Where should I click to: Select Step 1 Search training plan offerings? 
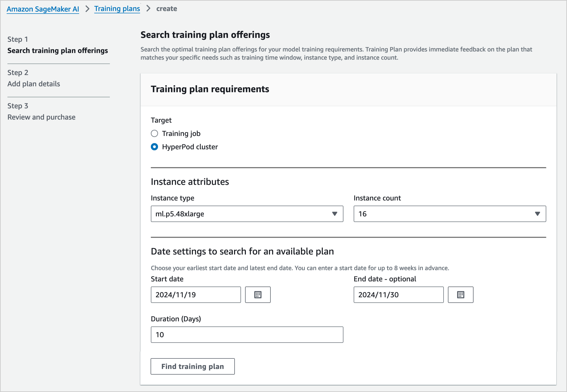[58, 50]
